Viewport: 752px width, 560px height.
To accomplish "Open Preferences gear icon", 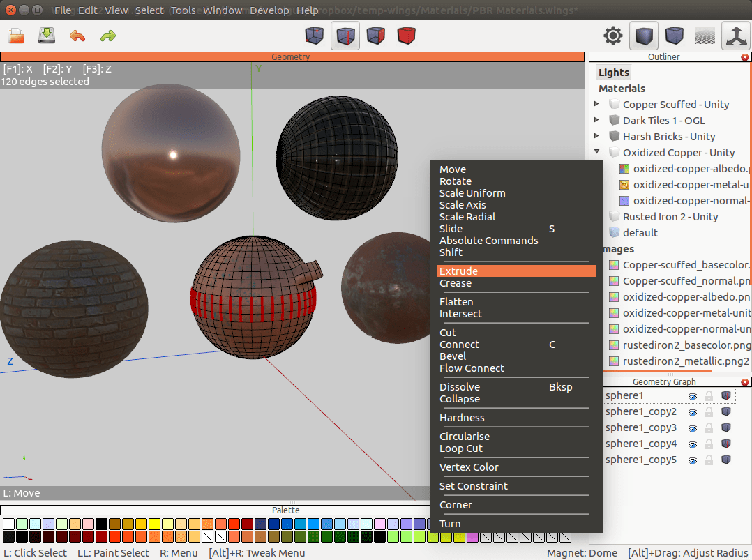I will click(613, 36).
